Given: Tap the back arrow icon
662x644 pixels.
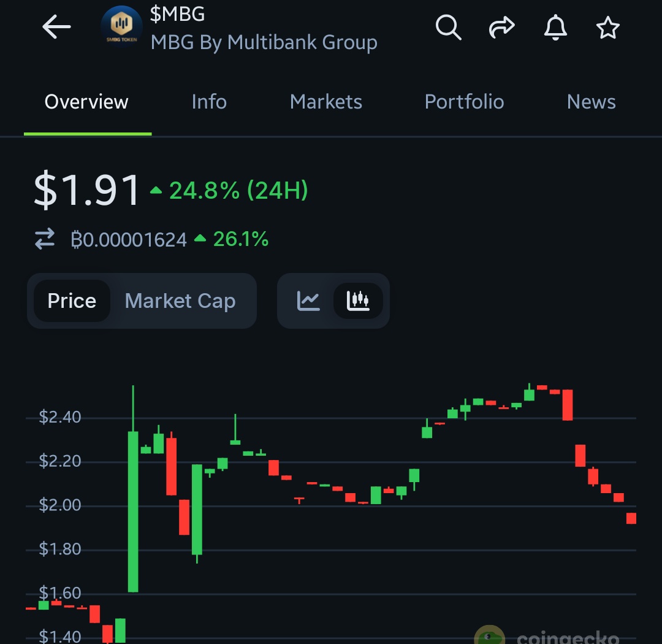Looking at the screenshot, I should click(x=56, y=26).
